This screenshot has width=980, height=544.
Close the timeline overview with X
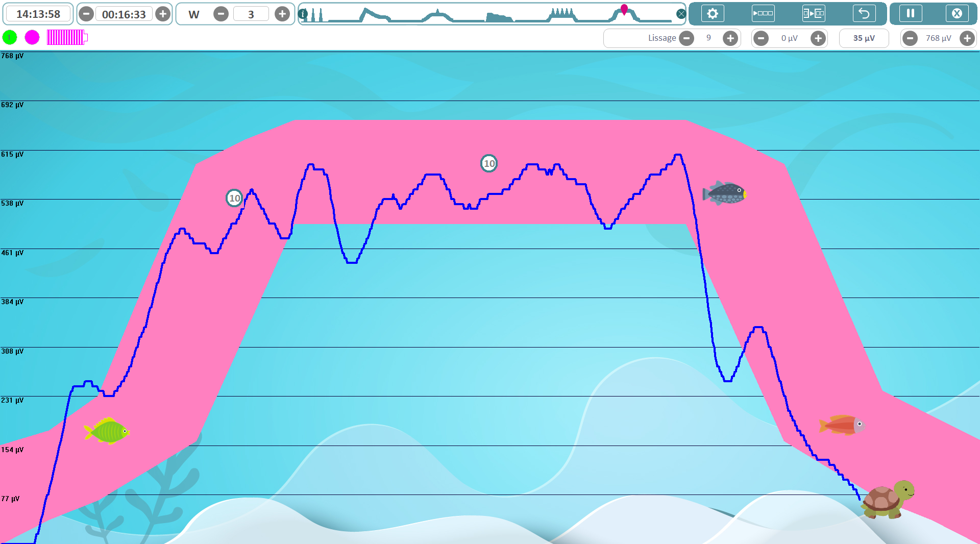pyautogui.click(x=681, y=14)
